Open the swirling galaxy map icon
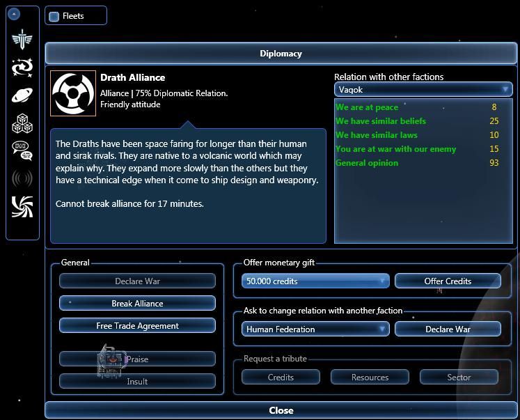The width and height of the screenshot is (520, 420). coord(22,68)
